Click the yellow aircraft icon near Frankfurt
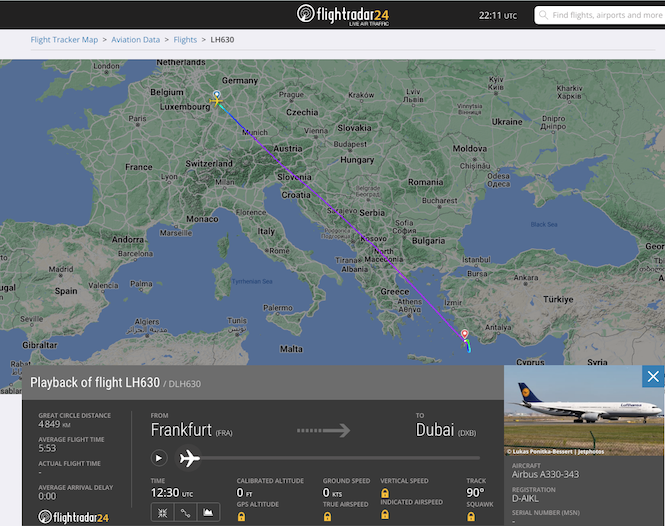 216,101
